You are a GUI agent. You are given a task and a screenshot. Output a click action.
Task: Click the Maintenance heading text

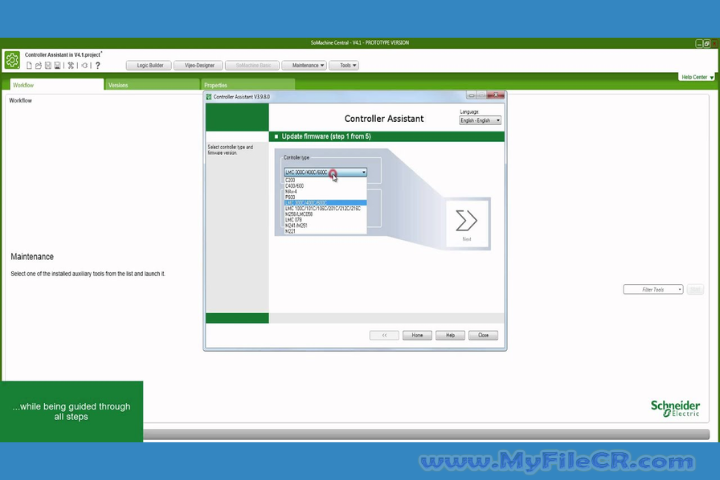(x=32, y=257)
